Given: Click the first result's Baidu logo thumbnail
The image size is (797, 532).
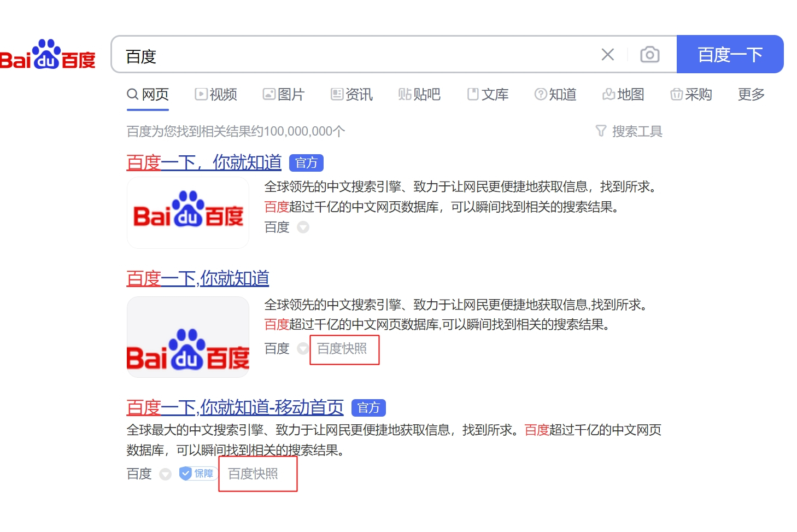Looking at the screenshot, I should [188, 213].
